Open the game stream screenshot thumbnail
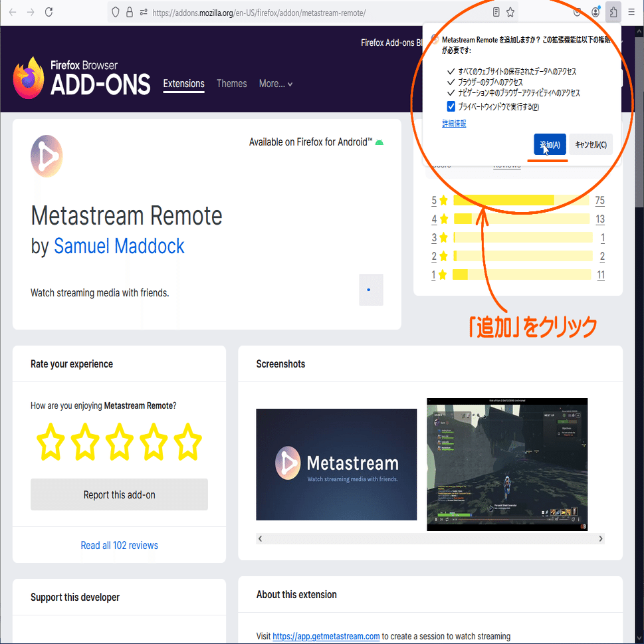 [x=507, y=465]
